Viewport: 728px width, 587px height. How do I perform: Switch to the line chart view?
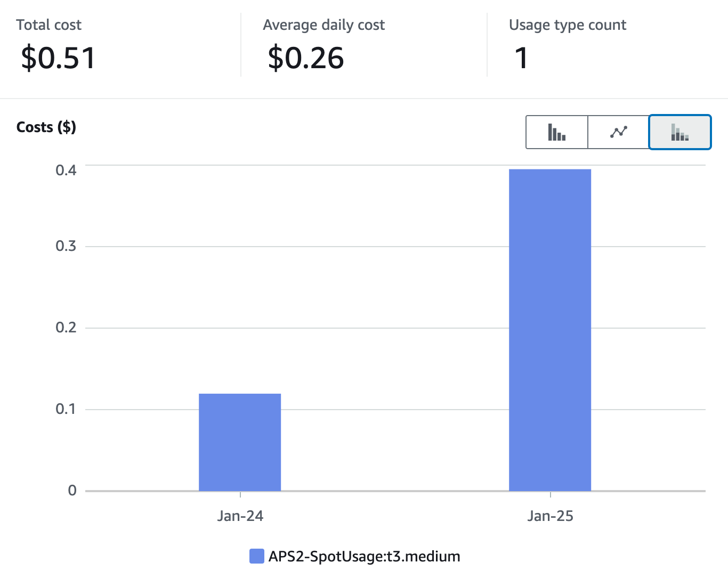pyautogui.click(x=618, y=132)
